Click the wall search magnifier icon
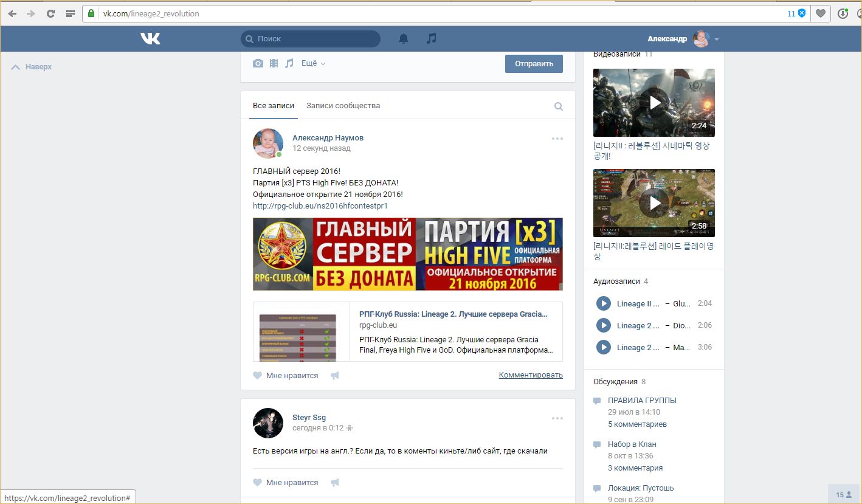Viewport: 862px width, 504px height. [x=558, y=106]
